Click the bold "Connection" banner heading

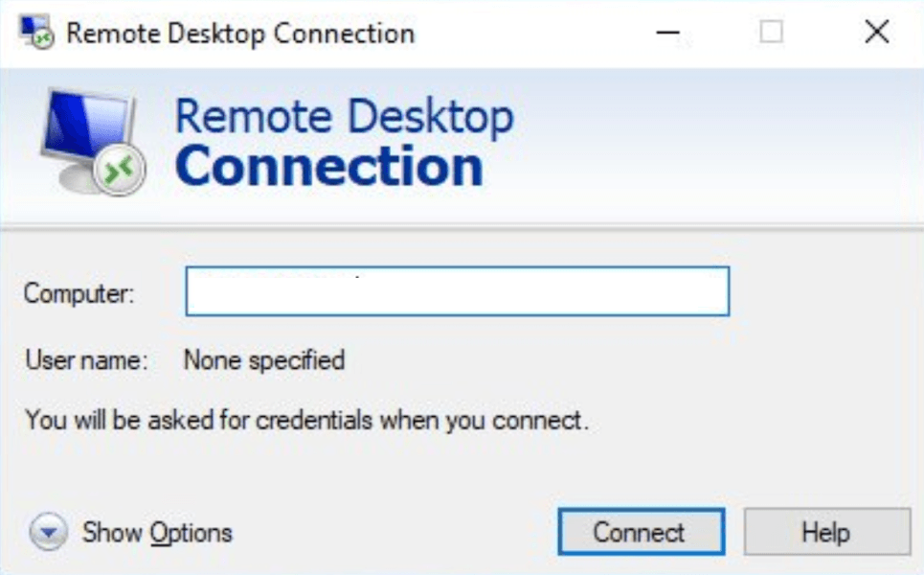pyautogui.click(x=328, y=165)
